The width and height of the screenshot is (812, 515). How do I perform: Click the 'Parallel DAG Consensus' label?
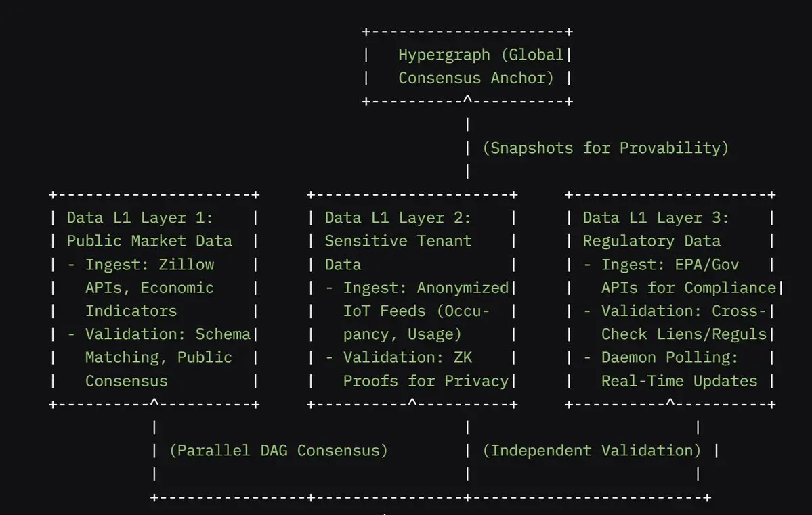pyautogui.click(x=278, y=451)
